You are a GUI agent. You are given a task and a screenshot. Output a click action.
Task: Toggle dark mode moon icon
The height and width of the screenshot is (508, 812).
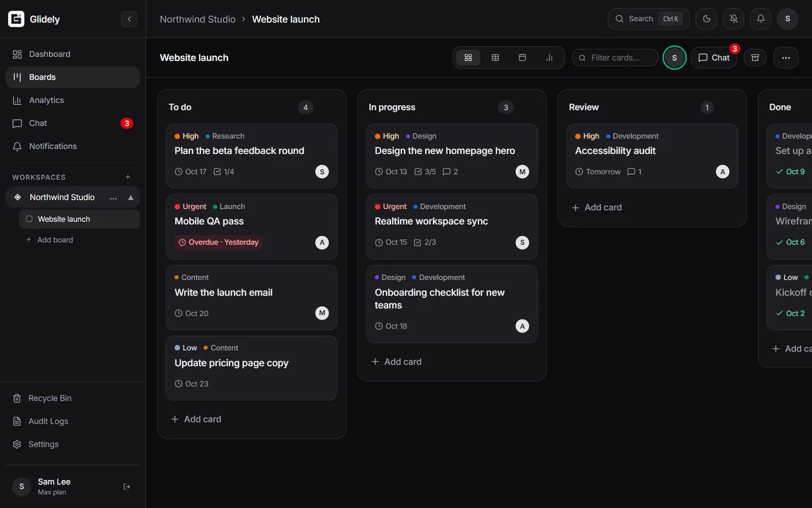pyautogui.click(x=706, y=19)
